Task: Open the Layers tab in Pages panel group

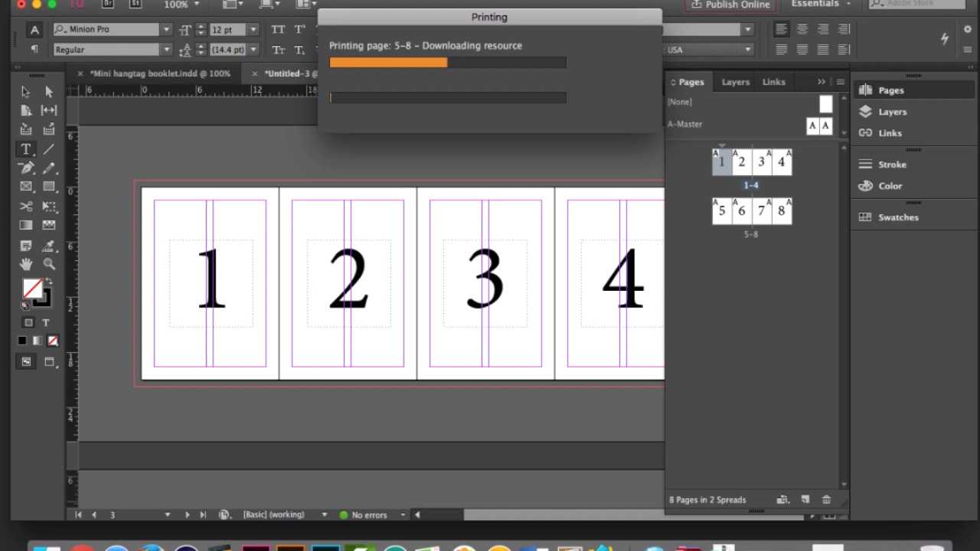Action: (x=736, y=82)
